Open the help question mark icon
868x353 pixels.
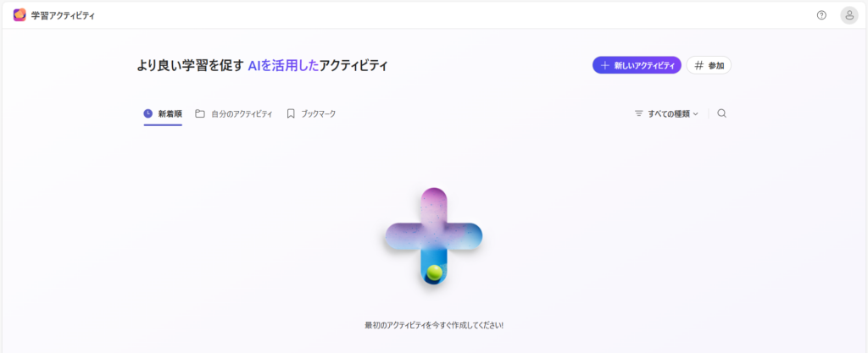[x=821, y=15]
